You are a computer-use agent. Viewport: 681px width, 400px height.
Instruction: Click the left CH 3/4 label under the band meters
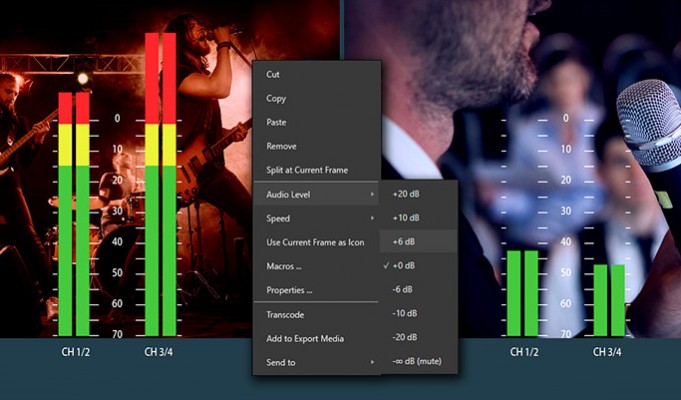tap(159, 352)
